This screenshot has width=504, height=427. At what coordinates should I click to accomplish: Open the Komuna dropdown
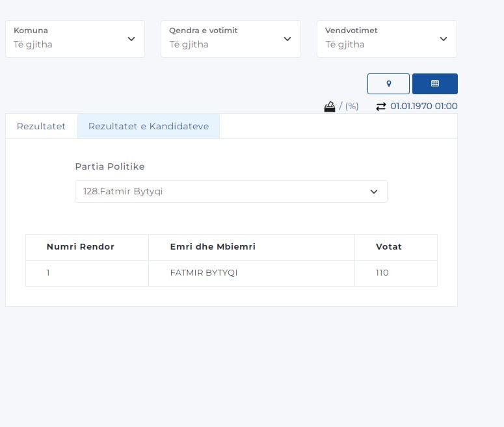pyautogui.click(x=75, y=39)
